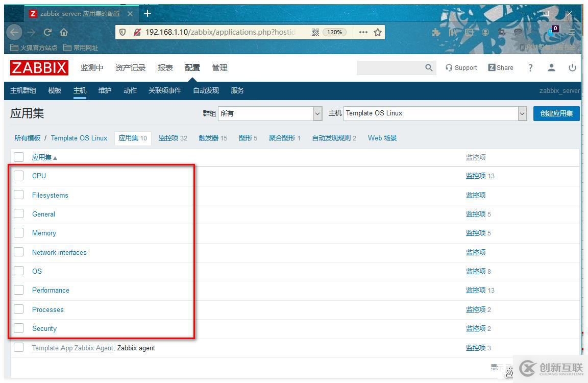The width and height of the screenshot is (588, 383).
Task: Bookmark page with star icon
Action: (378, 32)
